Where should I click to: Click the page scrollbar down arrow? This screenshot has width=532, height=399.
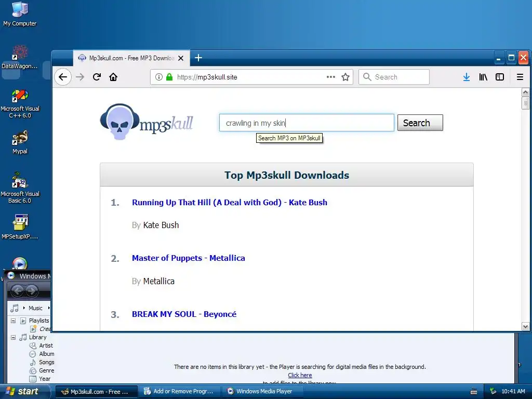click(x=525, y=327)
